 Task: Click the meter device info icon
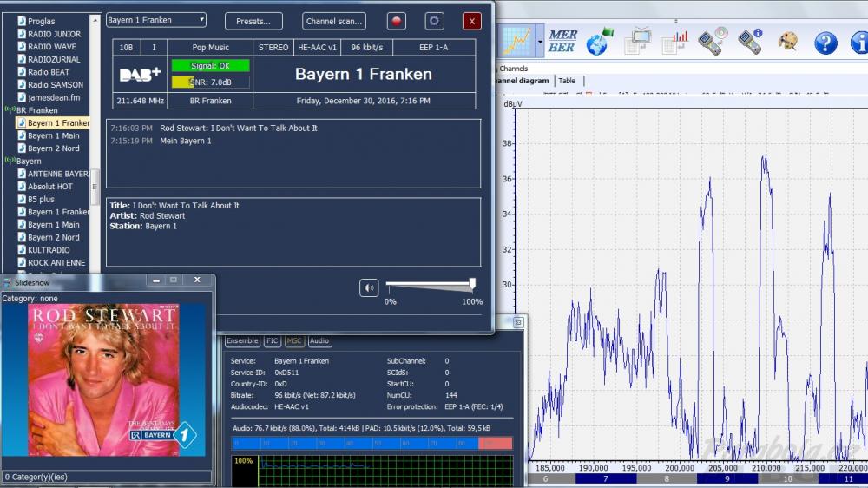click(750, 42)
